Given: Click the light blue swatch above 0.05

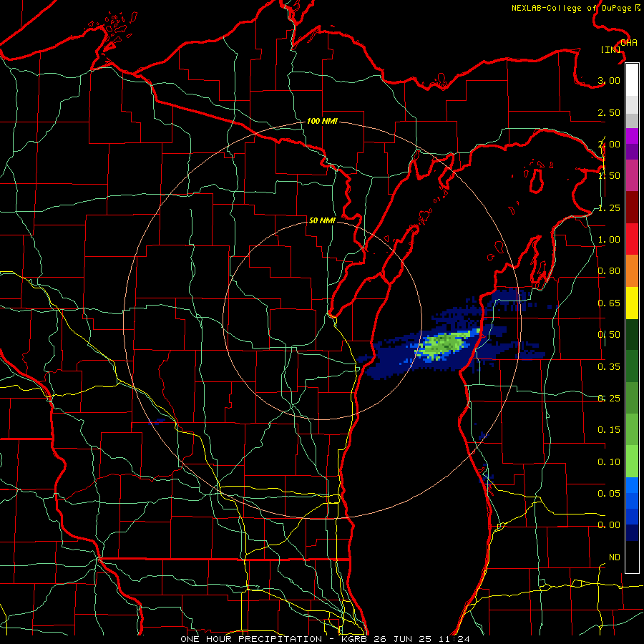Looking at the screenshot, I should pyautogui.click(x=632, y=485).
